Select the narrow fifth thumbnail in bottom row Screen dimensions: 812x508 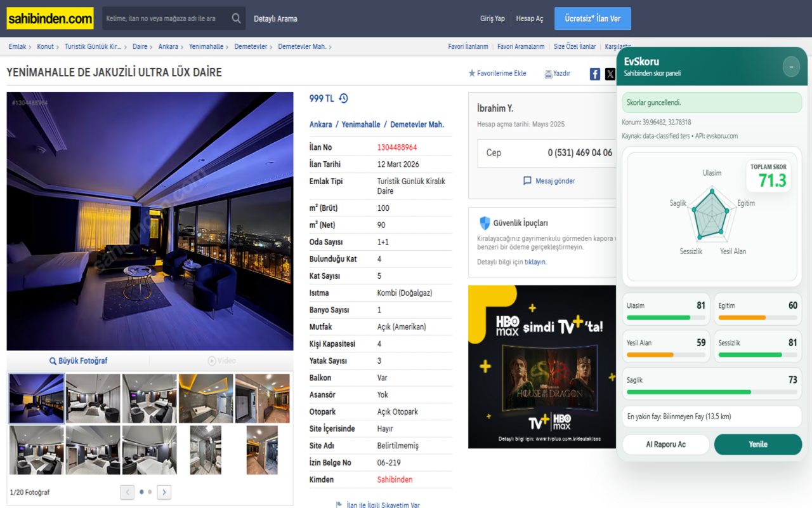coord(263,450)
